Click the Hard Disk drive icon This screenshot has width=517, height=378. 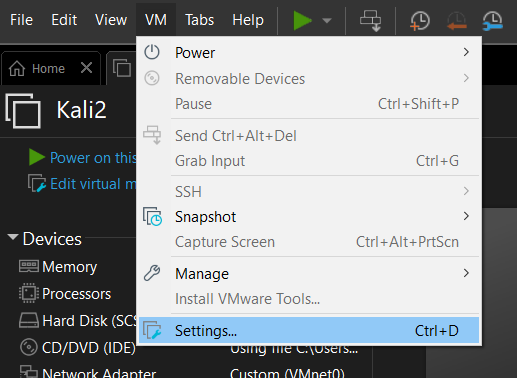29,320
